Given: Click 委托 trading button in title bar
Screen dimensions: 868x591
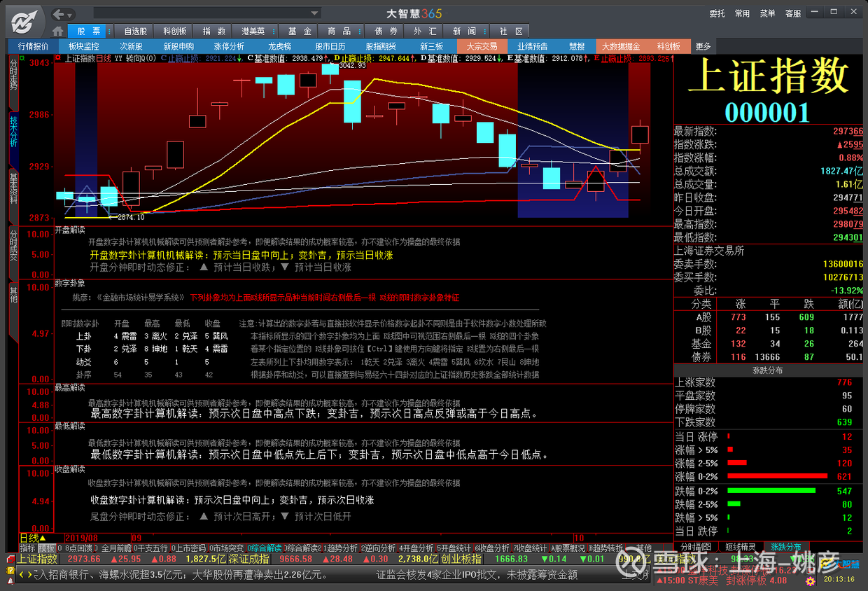Looking at the screenshot, I should (x=717, y=14).
